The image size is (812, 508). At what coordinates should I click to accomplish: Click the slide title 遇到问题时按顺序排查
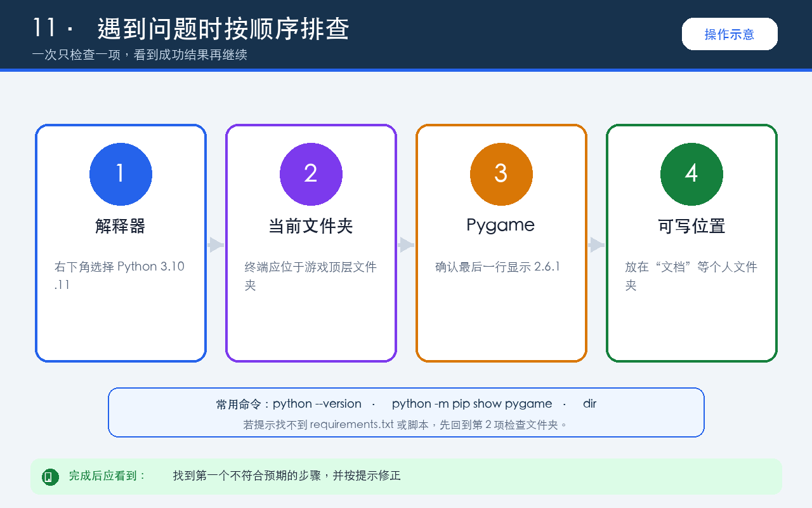click(x=223, y=29)
